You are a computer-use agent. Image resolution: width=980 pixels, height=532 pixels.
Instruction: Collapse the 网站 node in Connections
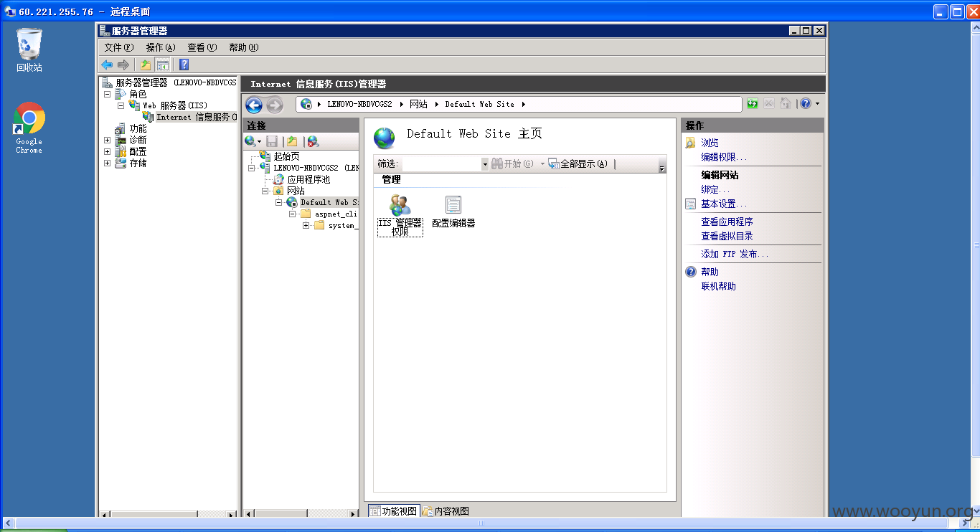(x=265, y=191)
